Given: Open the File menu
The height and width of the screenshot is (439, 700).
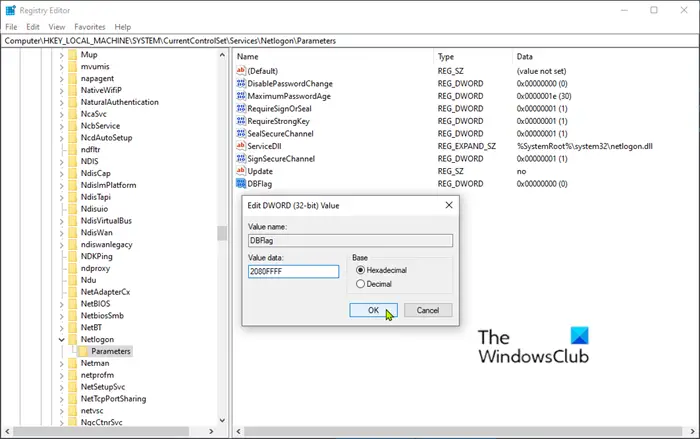Looking at the screenshot, I should click(x=11, y=27).
